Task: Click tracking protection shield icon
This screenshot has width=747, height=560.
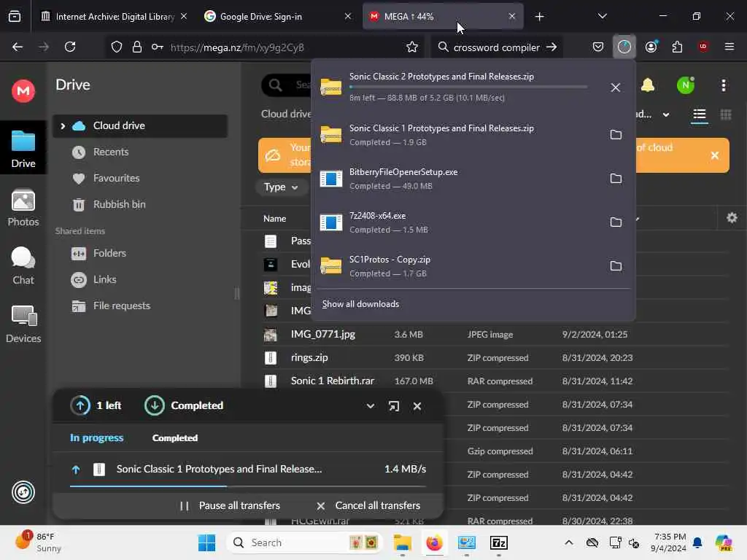Action: 117,47
